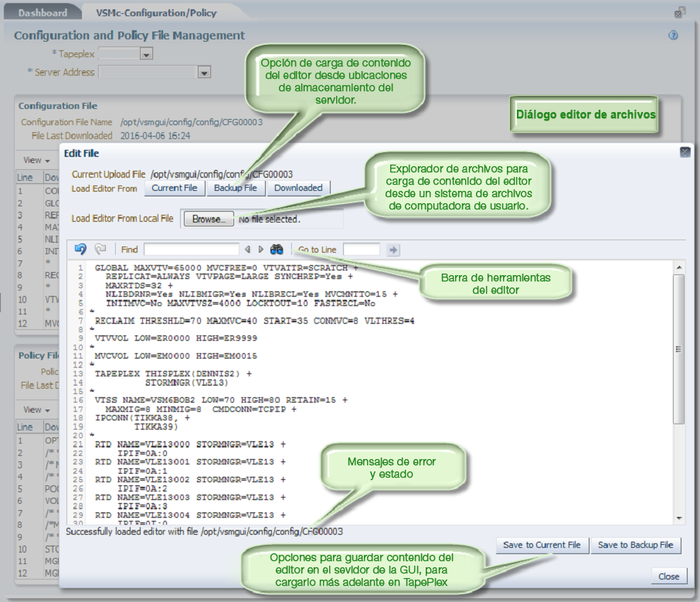This screenshot has width=700, height=602.
Task: Click the binoculars search icon
Action: (277, 250)
